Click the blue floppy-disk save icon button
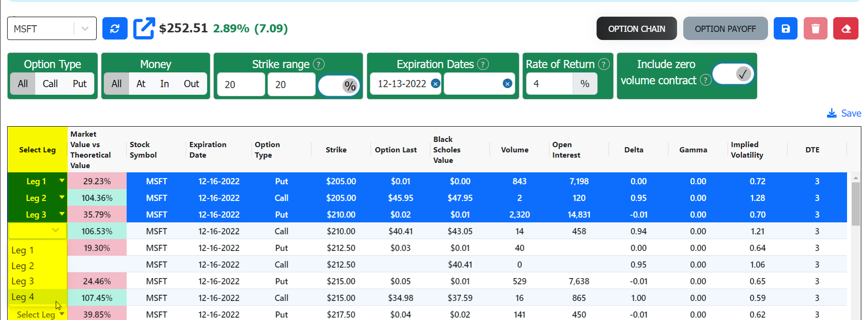The width and height of the screenshot is (868, 320). point(786,29)
